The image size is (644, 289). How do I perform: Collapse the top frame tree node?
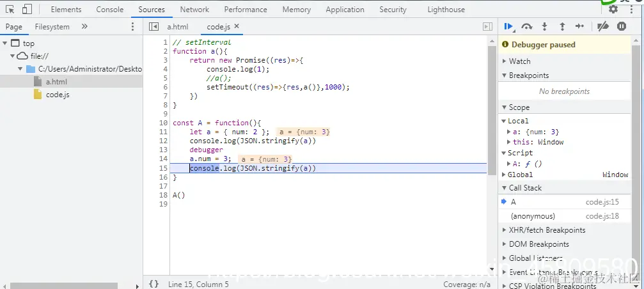coord(5,43)
